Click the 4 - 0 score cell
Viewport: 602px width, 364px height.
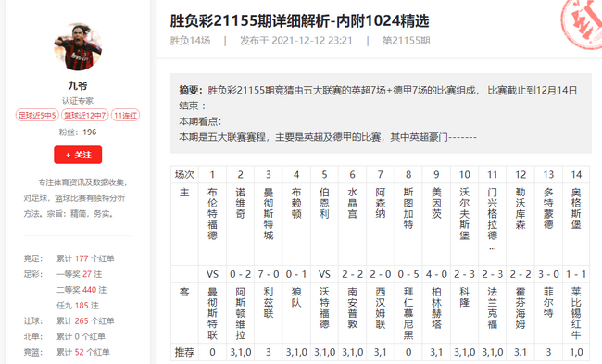[x=436, y=274]
